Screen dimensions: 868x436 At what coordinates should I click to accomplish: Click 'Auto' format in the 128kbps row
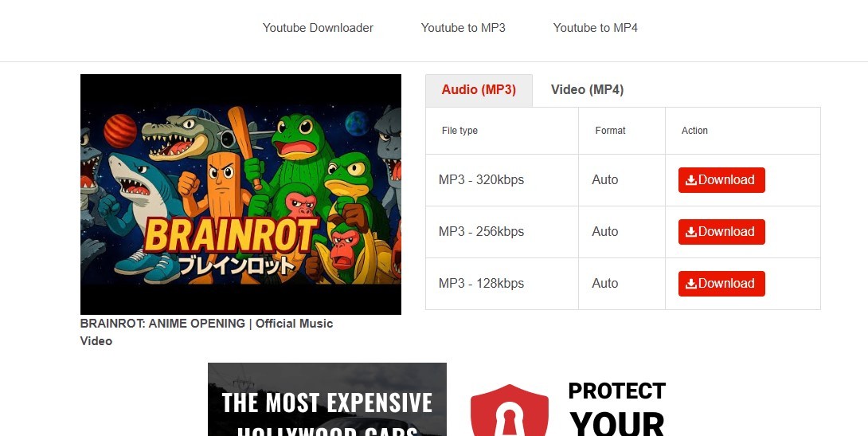click(x=604, y=284)
